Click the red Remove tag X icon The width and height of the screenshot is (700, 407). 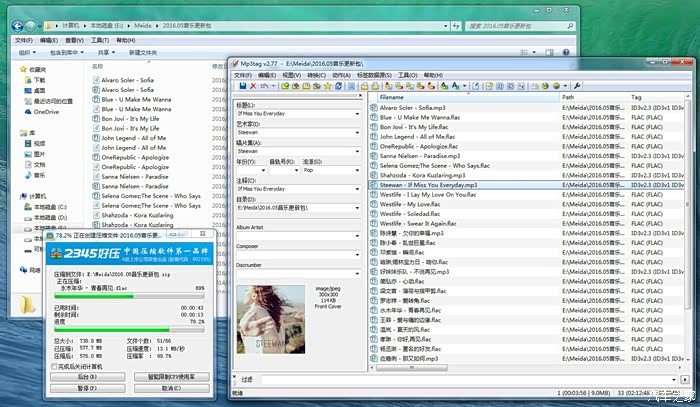(252, 86)
